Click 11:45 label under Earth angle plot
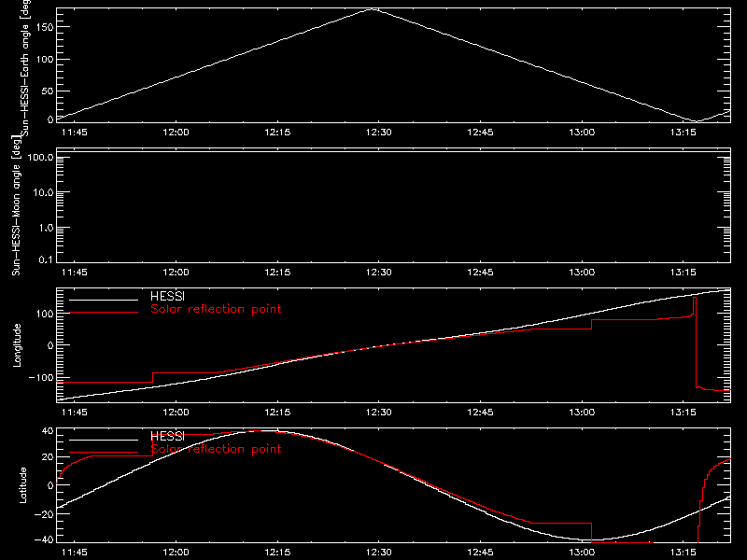The image size is (747, 560). tap(75, 133)
